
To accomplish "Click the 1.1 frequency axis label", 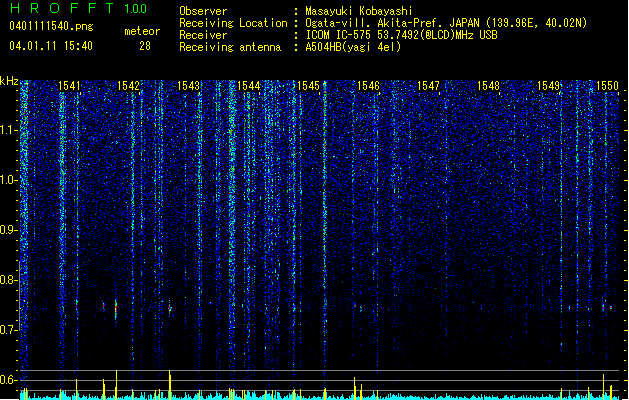I will click(8, 130).
